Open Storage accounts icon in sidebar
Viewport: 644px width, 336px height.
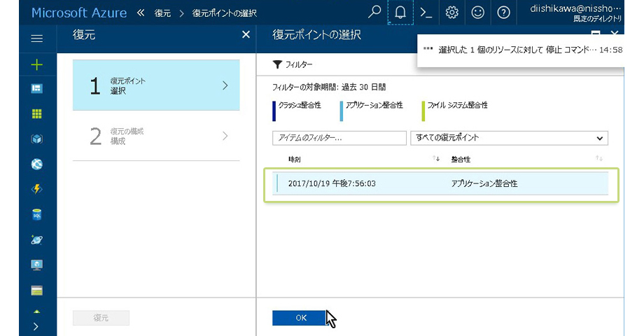(37, 290)
